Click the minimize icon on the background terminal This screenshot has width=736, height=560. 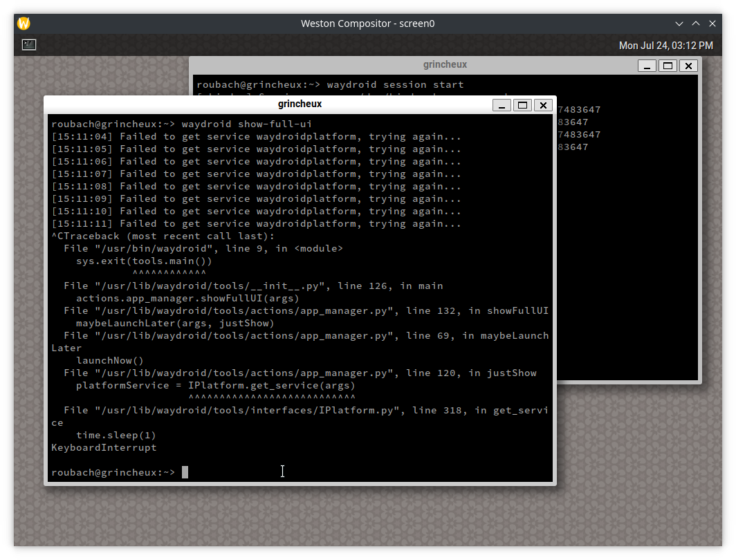(x=647, y=65)
